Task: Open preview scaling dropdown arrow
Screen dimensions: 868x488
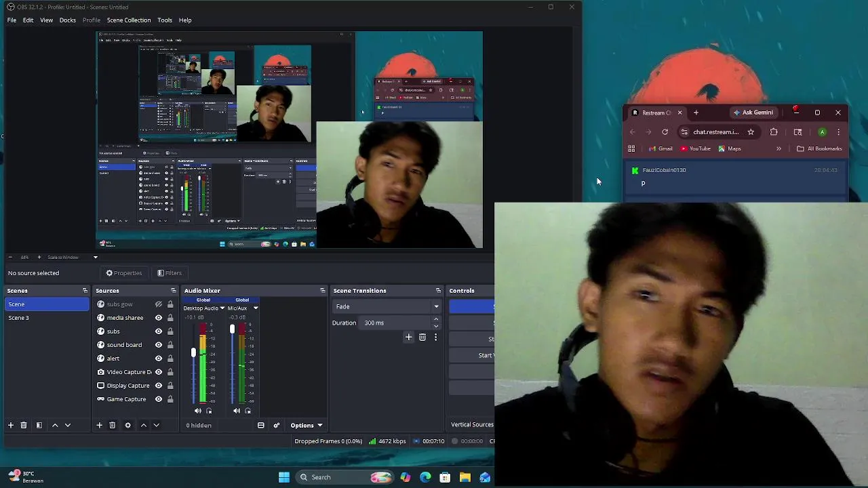Action: pos(96,258)
